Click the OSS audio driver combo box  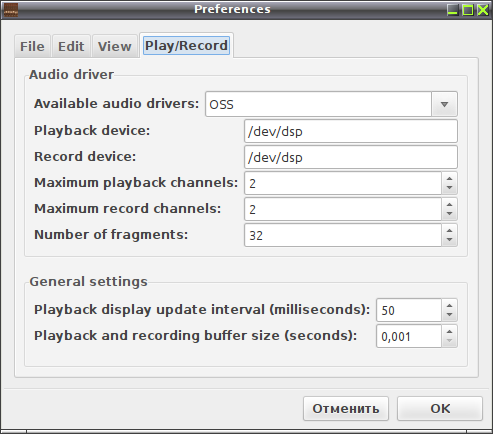pyautogui.click(x=331, y=104)
